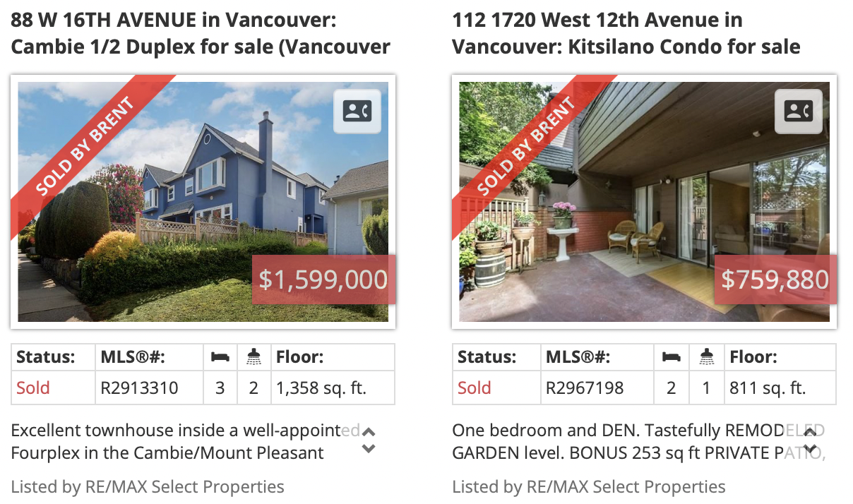Click shower icon in first listing table

click(x=254, y=357)
